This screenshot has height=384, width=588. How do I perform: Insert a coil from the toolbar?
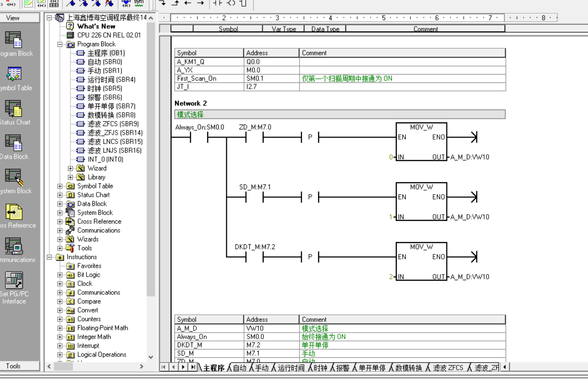click(x=231, y=3)
